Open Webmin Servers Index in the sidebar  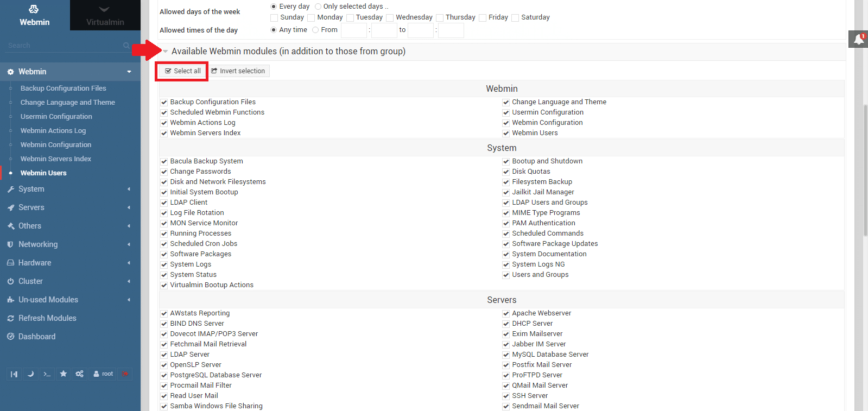[55, 159]
